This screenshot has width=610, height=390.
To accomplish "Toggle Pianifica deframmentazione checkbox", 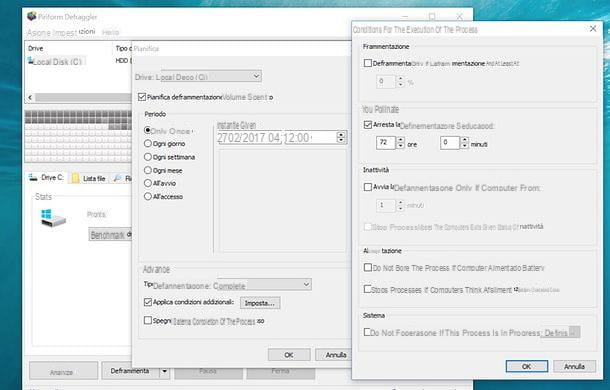I will coord(142,97).
